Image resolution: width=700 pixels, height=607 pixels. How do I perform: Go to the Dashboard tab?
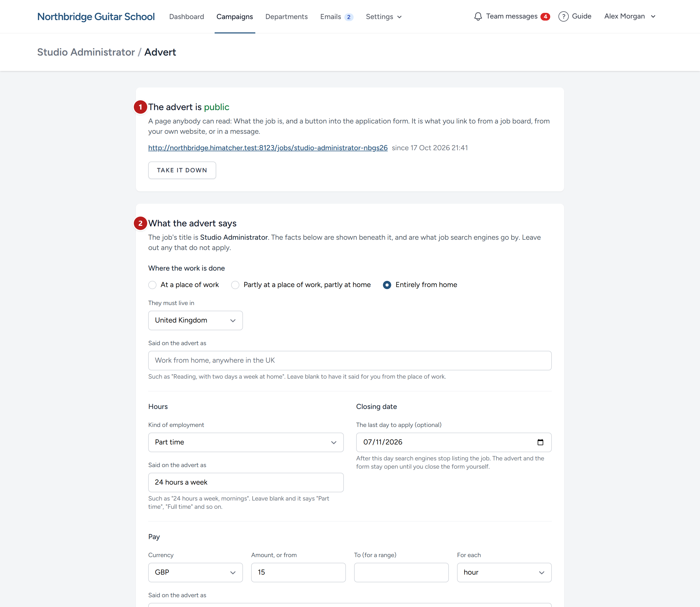tap(186, 17)
